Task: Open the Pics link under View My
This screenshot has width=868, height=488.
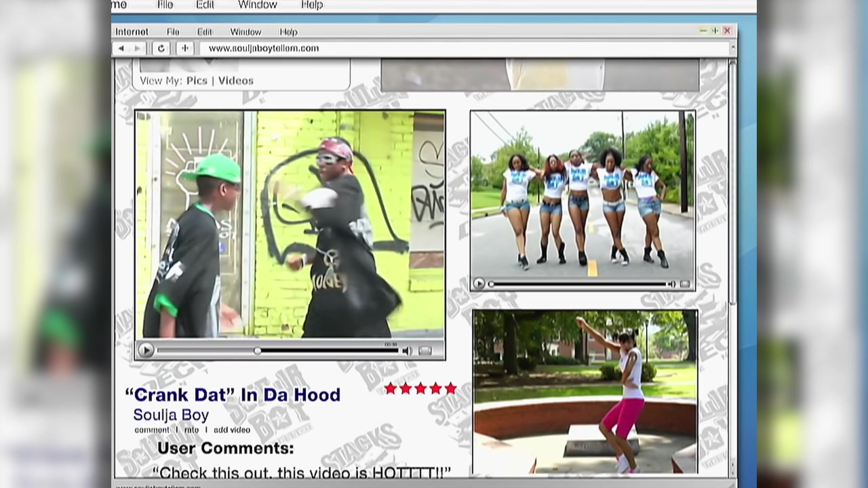Action: tap(197, 81)
